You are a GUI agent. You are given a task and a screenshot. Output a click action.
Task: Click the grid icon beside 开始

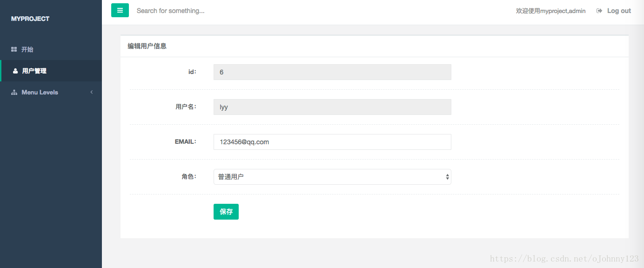[x=14, y=49]
